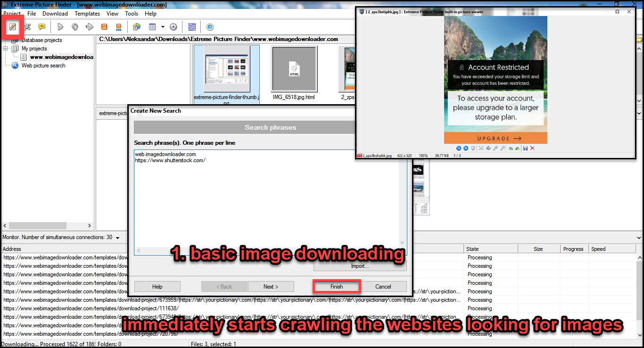Click the 39.77 KB size in viewer status
This screenshot has width=644, height=348.
[443, 156]
